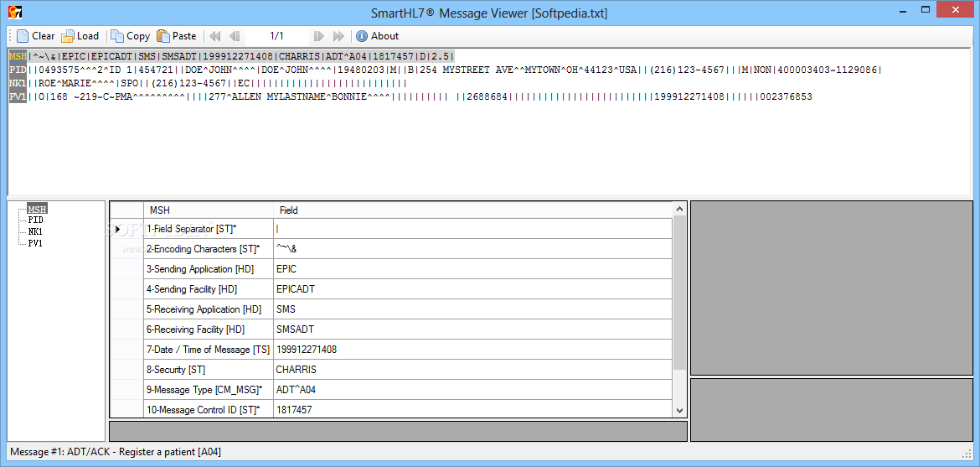
Task: Select the 3-Sending Application row
Action: 391,269
